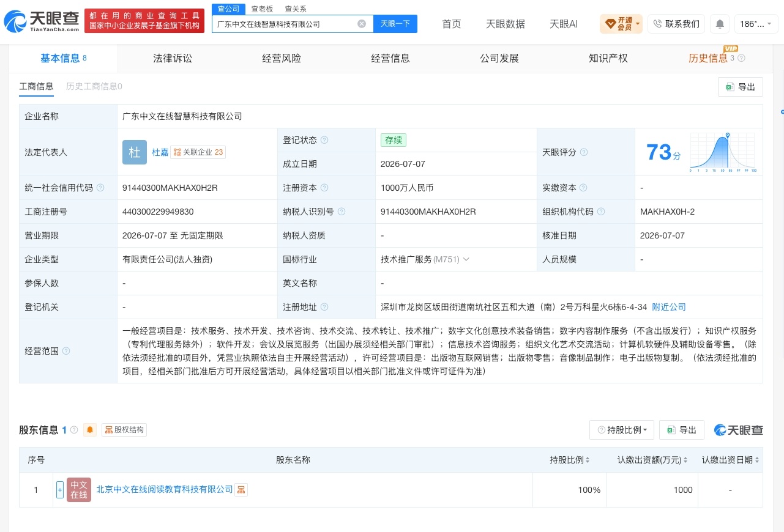Go to 首页 in top navigation
This screenshot has height=532, width=784.
pos(452,24)
